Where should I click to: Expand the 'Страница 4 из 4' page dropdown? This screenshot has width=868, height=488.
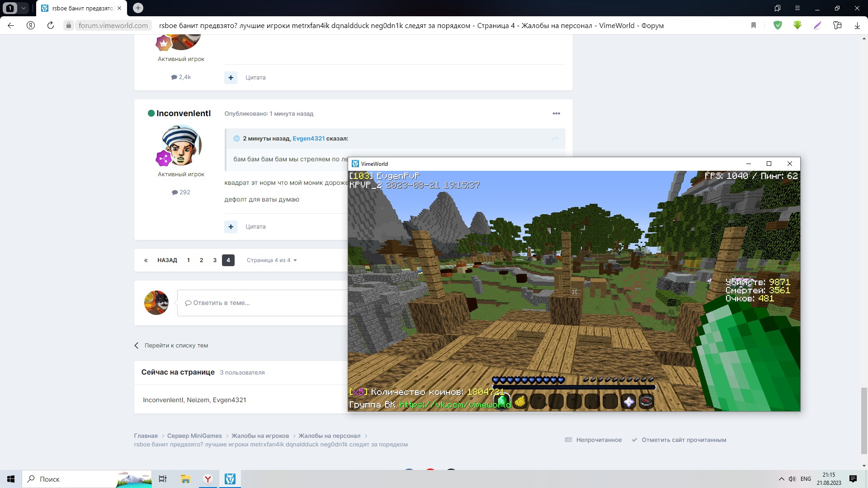pos(271,260)
